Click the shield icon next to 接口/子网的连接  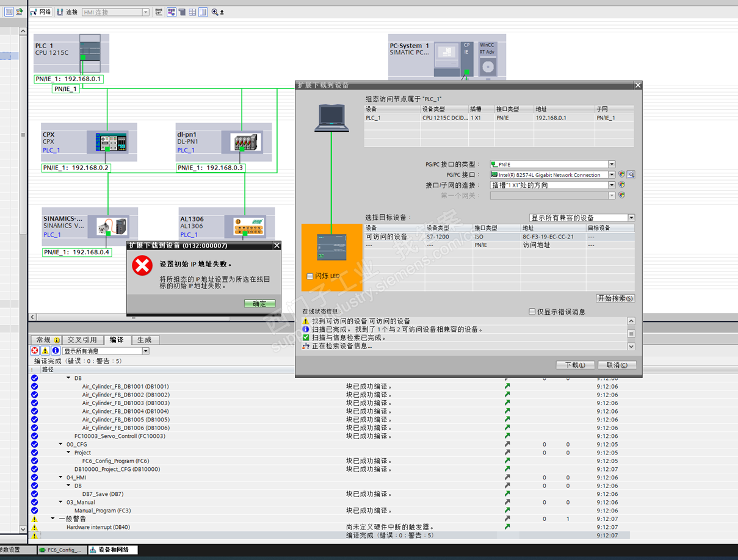click(622, 185)
